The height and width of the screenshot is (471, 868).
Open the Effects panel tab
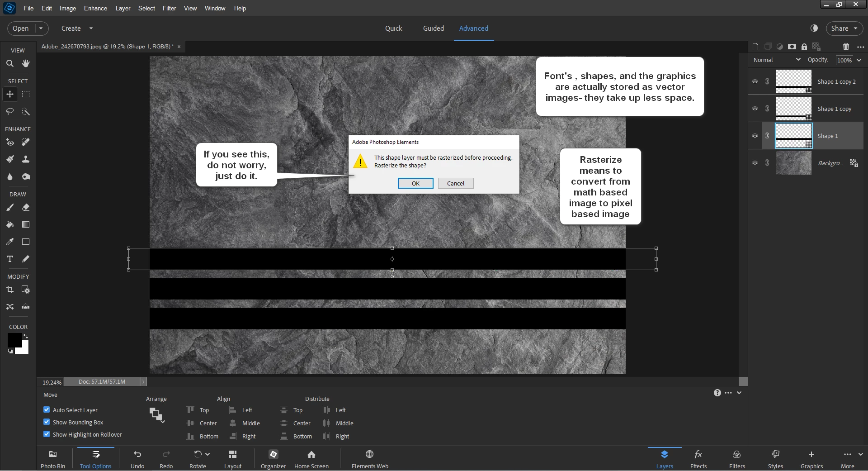coord(698,459)
